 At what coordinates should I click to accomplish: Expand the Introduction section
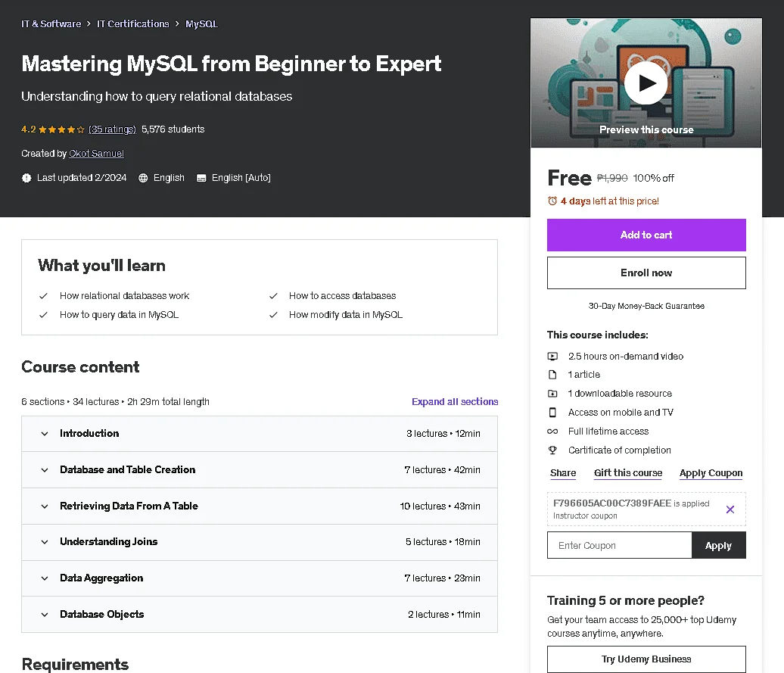260,434
